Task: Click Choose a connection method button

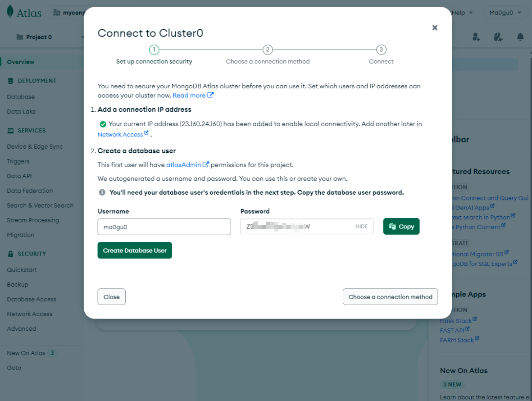Action: [x=390, y=297]
